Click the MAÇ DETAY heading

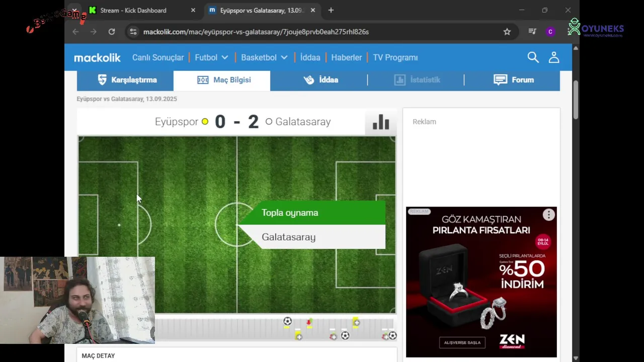click(98, 355)
